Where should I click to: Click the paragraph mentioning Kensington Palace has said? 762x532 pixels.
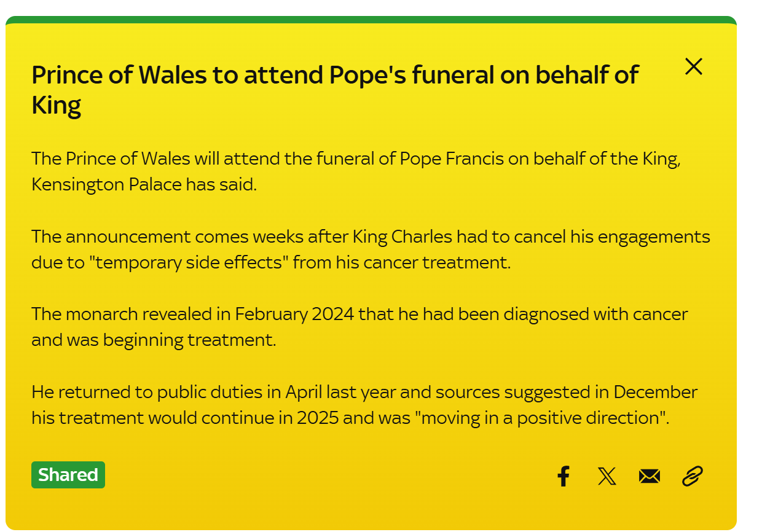tap(144, 184)
